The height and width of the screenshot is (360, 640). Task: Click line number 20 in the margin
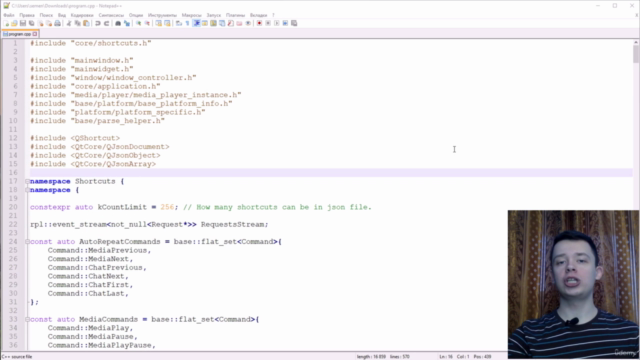(13, 207)
